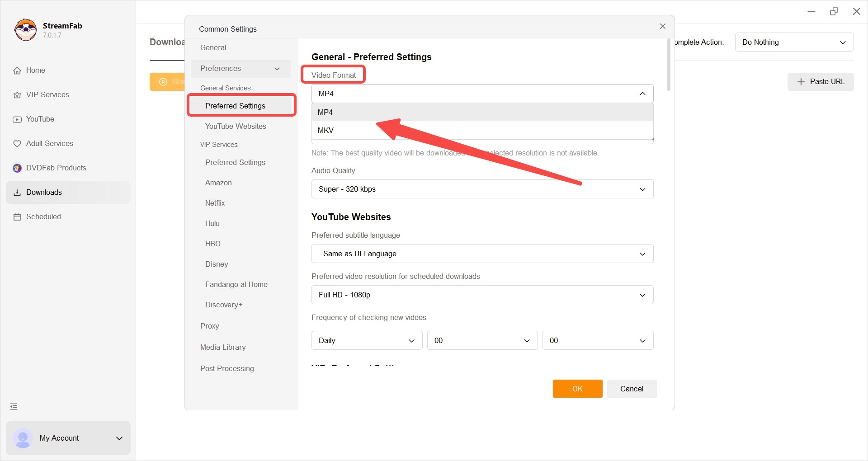View Scheduled downloads
The image size is (868, 461).
click(x=43, y=216)
